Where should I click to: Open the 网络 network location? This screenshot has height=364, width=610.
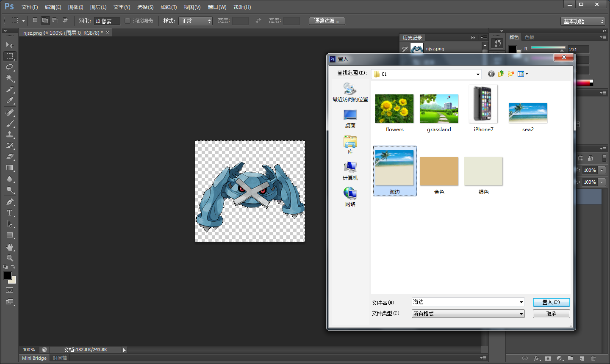pyautogui.click(x=350, y=197)
